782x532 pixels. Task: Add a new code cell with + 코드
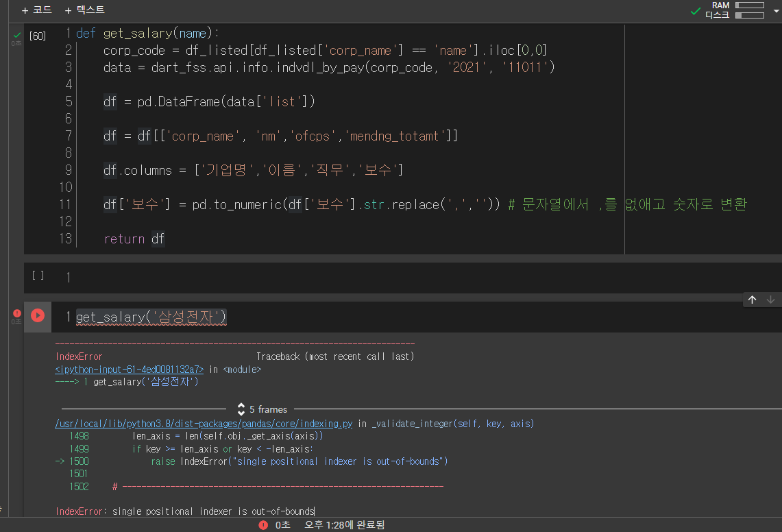37,10
